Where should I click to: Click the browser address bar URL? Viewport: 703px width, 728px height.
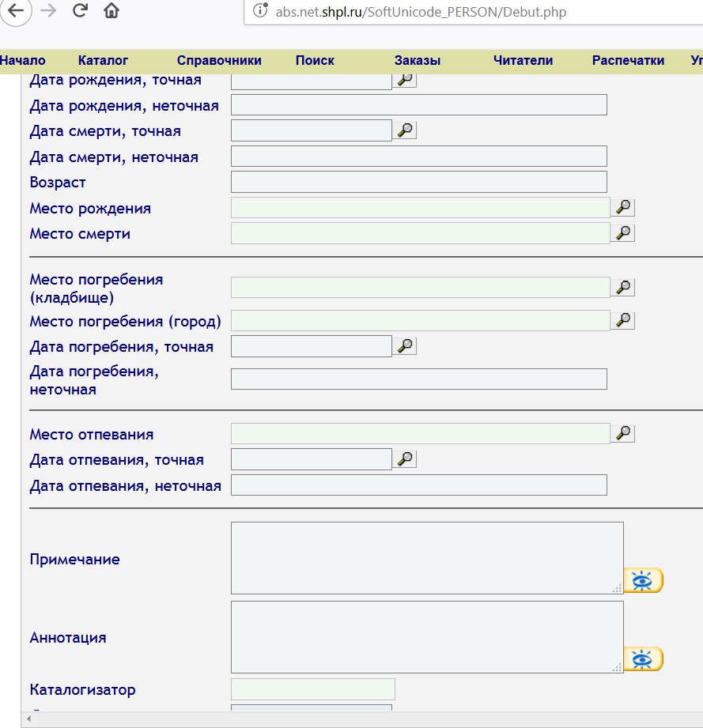421,12
